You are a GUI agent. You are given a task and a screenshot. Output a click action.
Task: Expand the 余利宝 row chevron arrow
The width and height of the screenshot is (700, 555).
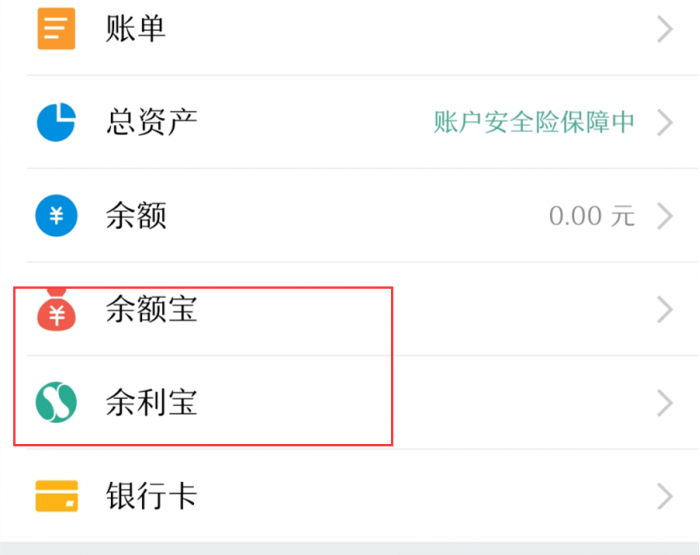665,403
